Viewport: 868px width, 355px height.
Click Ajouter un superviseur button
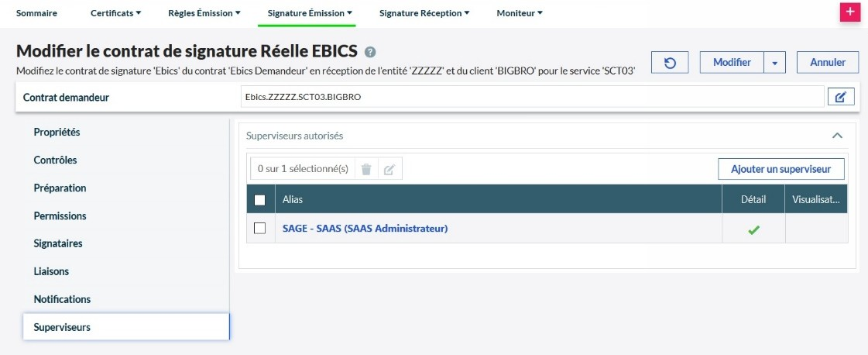(x=781, y=169)
